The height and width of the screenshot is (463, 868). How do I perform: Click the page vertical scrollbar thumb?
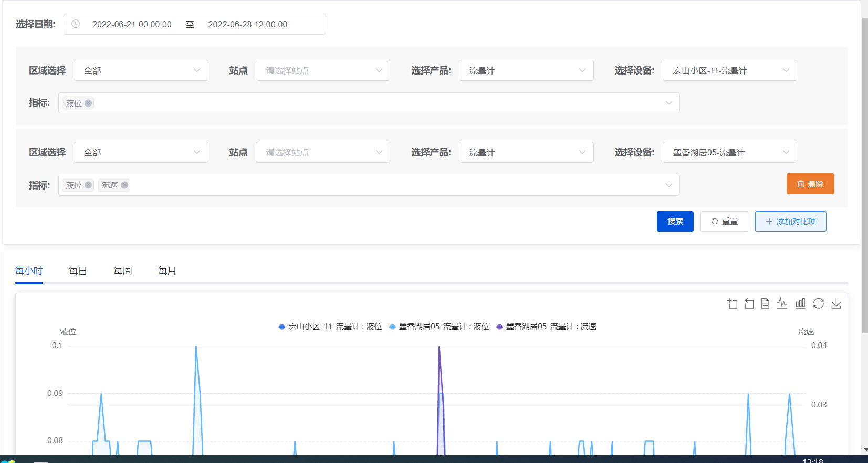coord(865,176)
